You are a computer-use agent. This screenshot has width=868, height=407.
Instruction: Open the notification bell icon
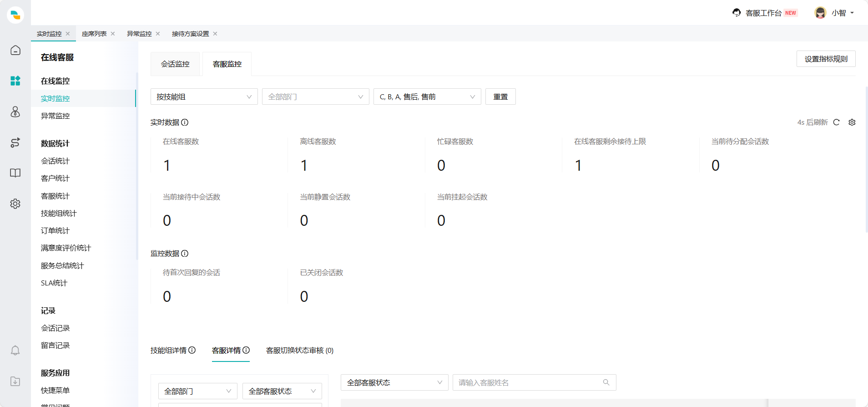(x=15, y=350)
